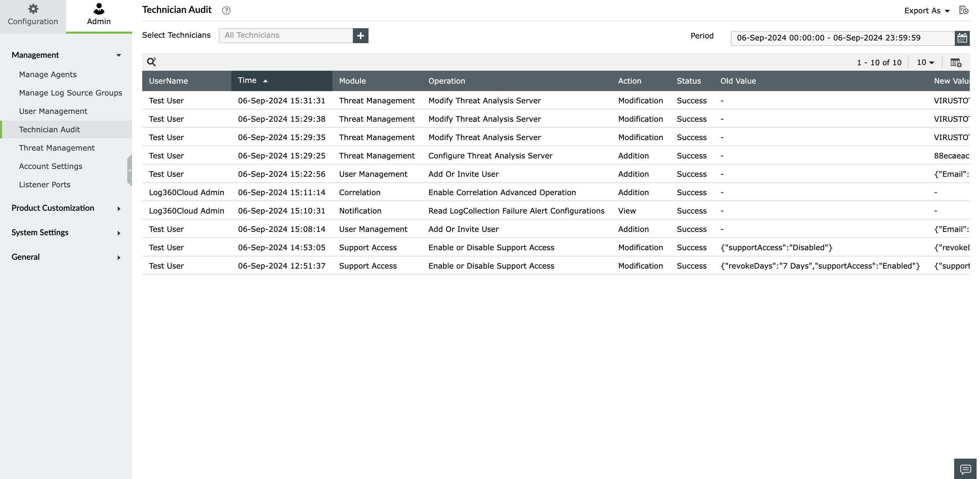Image resolution: width=980 pixels, height=479 pixels.
Task: Open Manage Agents in the sidebar
Action: coord(48,74)
